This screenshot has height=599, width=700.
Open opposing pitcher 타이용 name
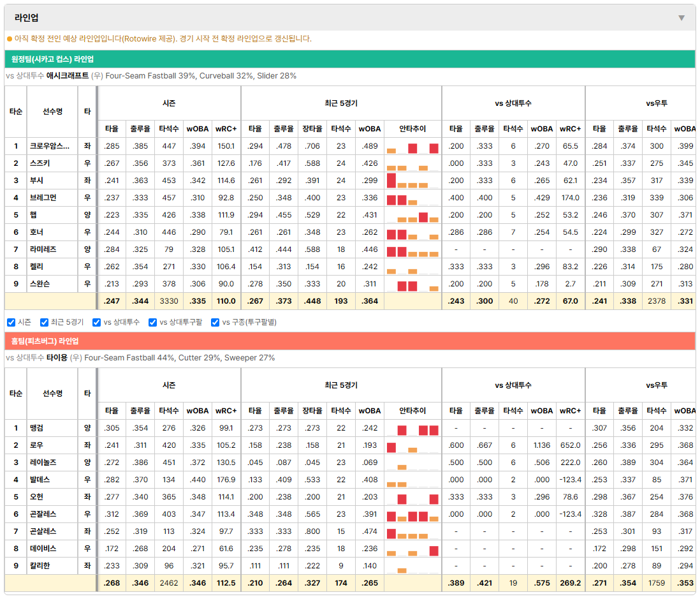coord(57,358)
